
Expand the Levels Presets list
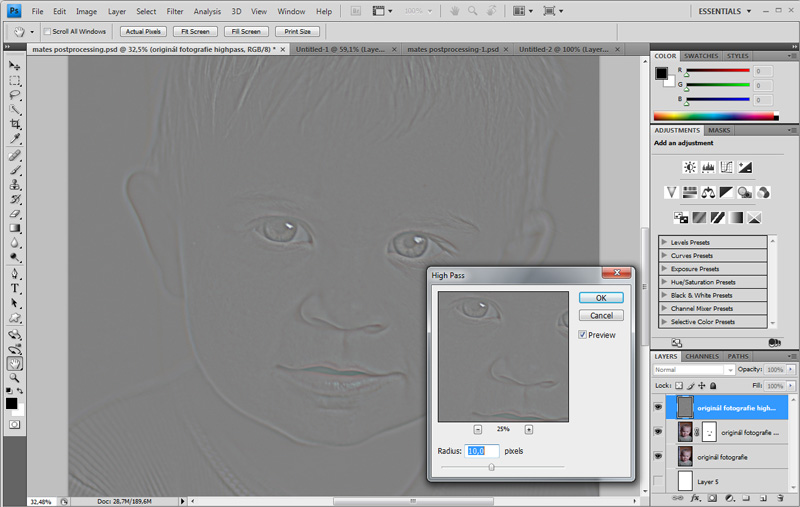[x=663, y=242]
